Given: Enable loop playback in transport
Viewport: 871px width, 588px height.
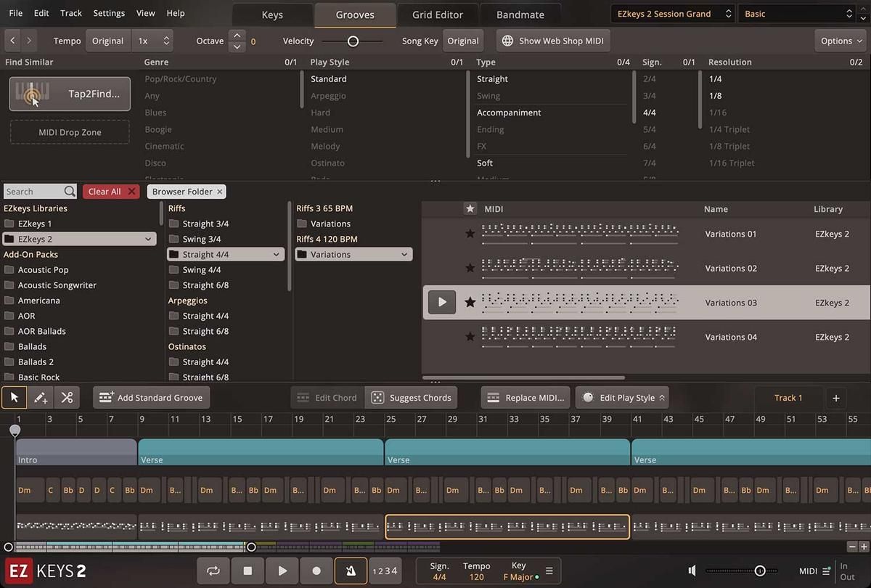Looking at the screenshot, I should 213,571.
